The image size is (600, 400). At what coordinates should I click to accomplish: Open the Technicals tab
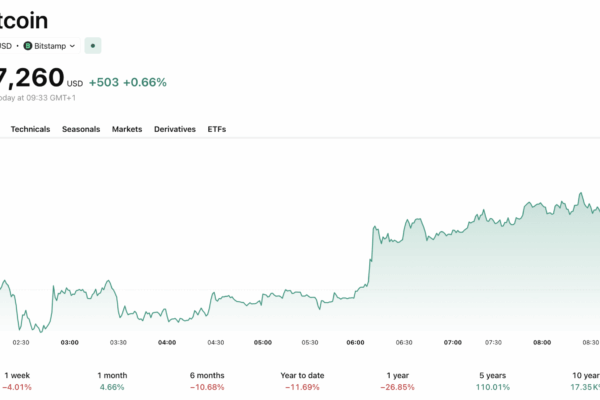tap(30, 129)
